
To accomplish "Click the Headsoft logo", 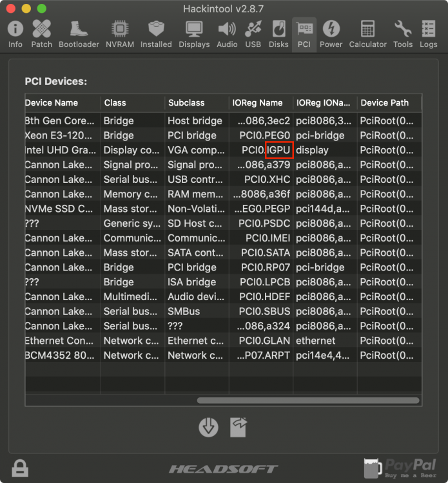I will (224, 469).
